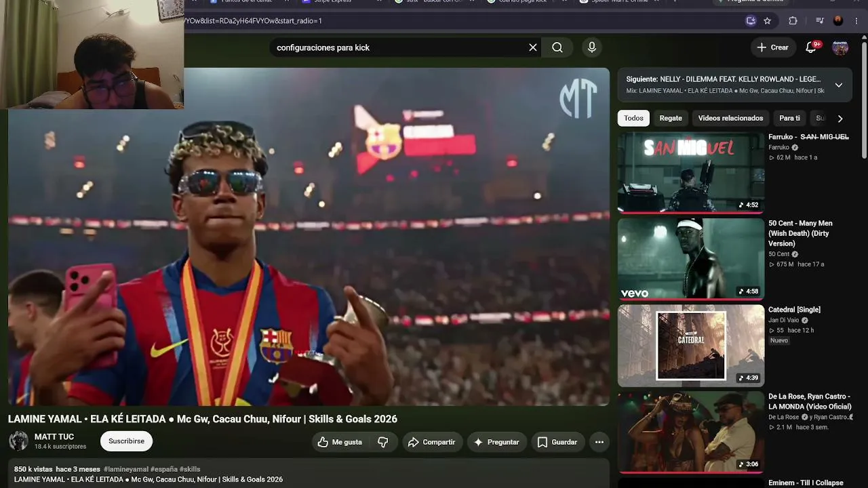Click the #skills hashtag

click(x=190, y=469)
